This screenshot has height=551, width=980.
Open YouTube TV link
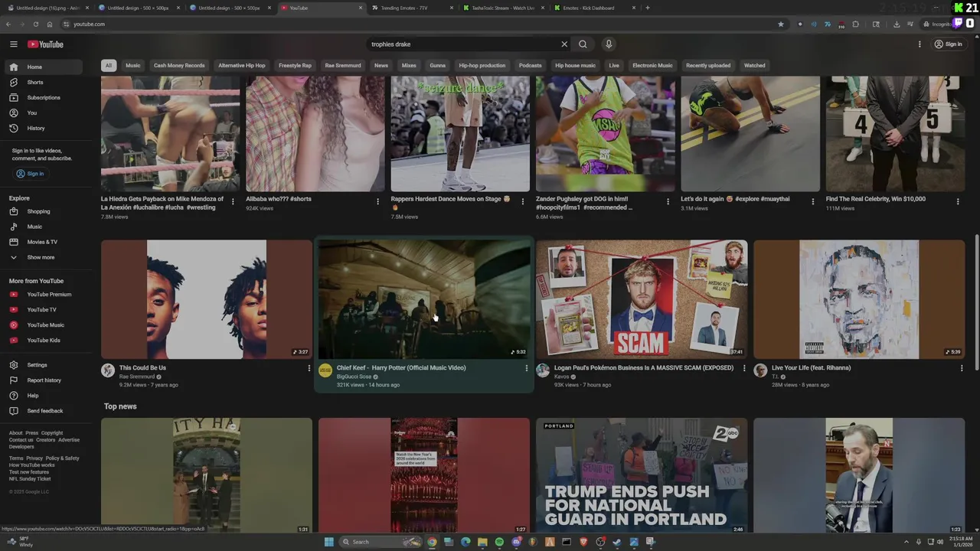(x=45, y=310)
